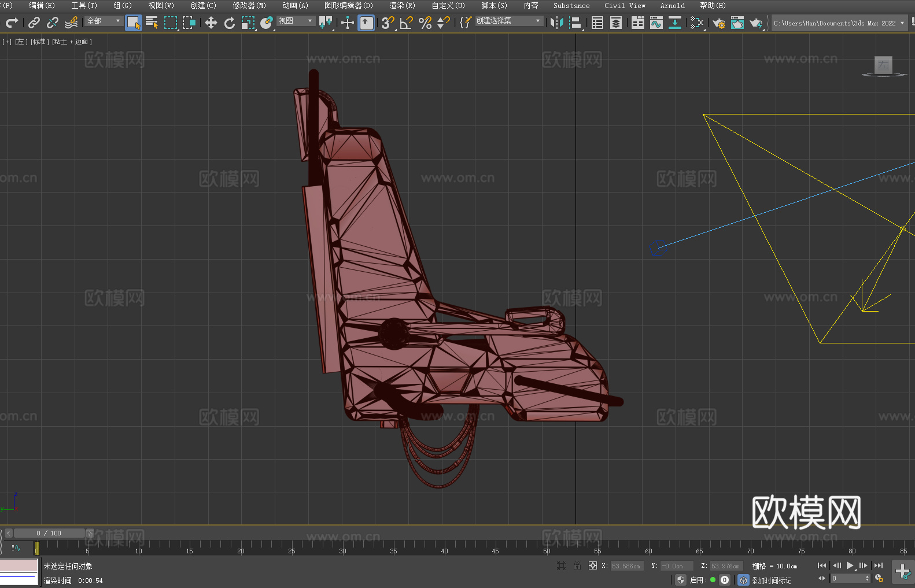The image size is (915, 588).
Task: Open Select by Name list
Action: [x=152, y=23]
